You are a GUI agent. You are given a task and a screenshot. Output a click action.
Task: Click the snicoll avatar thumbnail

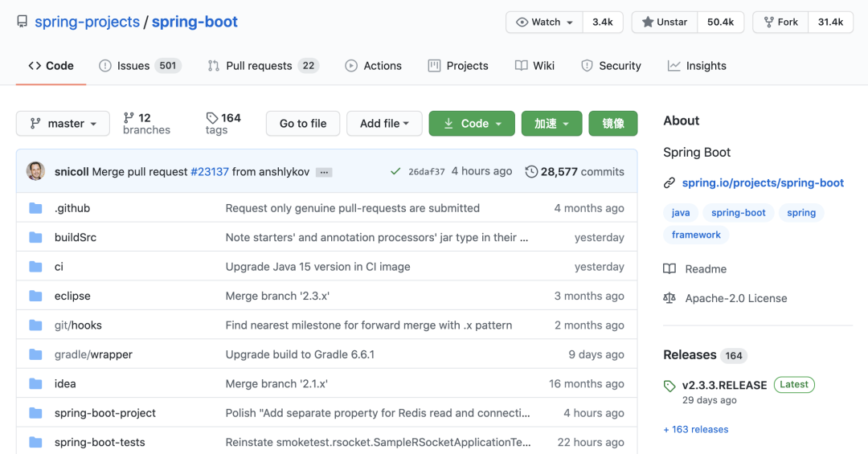(35, 171)
